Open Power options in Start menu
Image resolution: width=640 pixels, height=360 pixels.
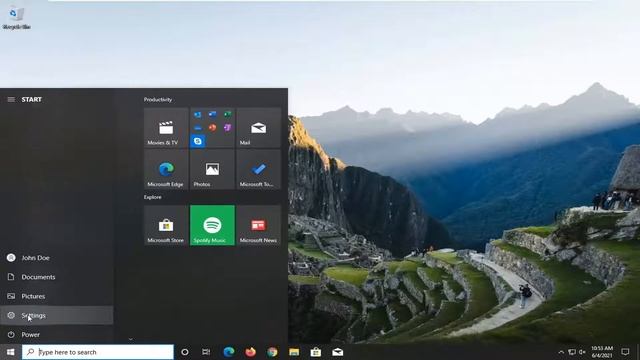(x=57, y=335)
